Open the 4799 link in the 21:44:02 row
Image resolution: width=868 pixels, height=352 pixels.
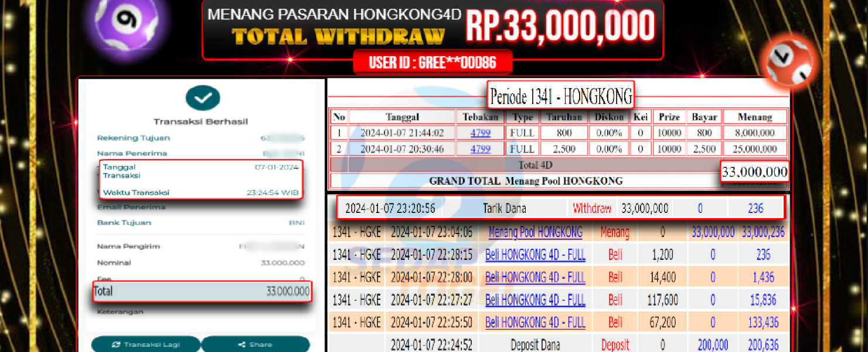click(x=481, y=133)
